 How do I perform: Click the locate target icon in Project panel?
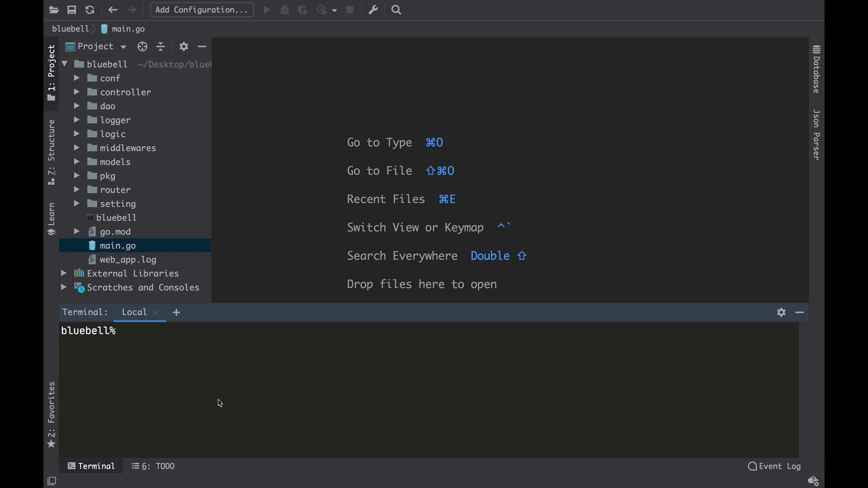click(x=142, y=47)
